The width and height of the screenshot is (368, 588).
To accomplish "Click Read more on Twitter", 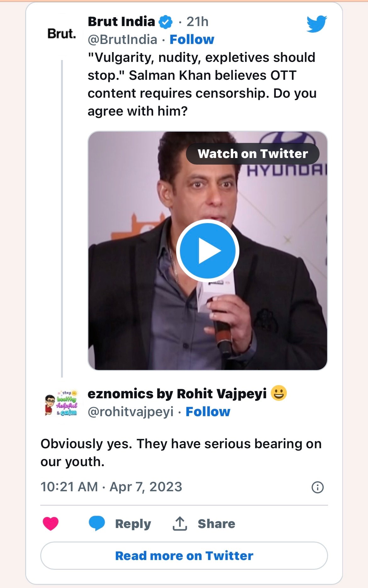I will point(184,555).
